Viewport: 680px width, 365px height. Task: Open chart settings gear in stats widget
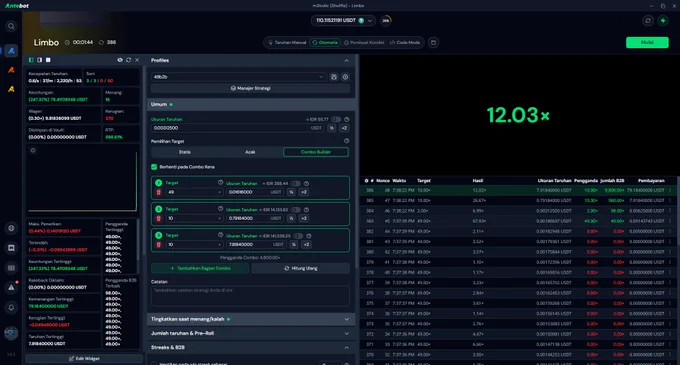tap(33, 150)
